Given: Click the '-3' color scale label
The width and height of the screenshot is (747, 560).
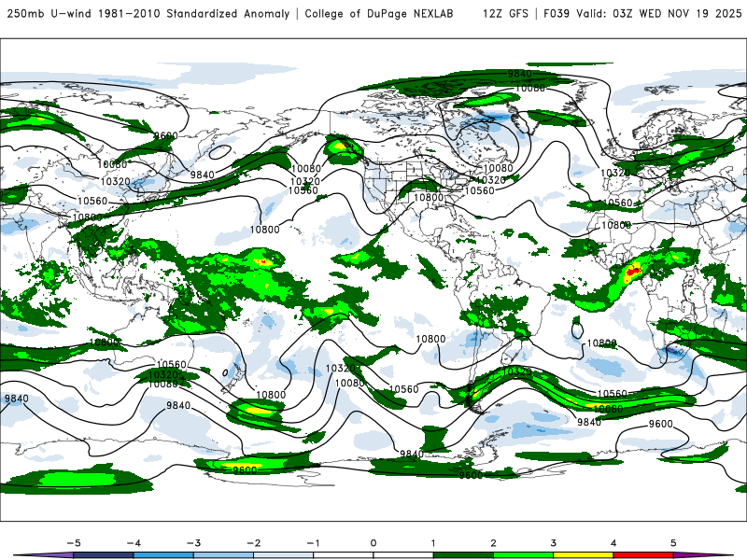Looking at the screenshot, I should (193, 543).
